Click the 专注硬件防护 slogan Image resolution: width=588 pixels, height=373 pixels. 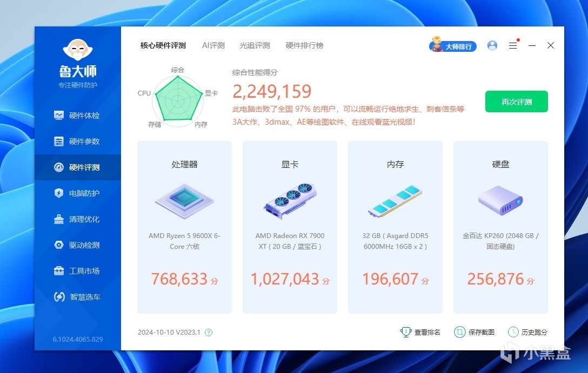(x=78, y=85)
